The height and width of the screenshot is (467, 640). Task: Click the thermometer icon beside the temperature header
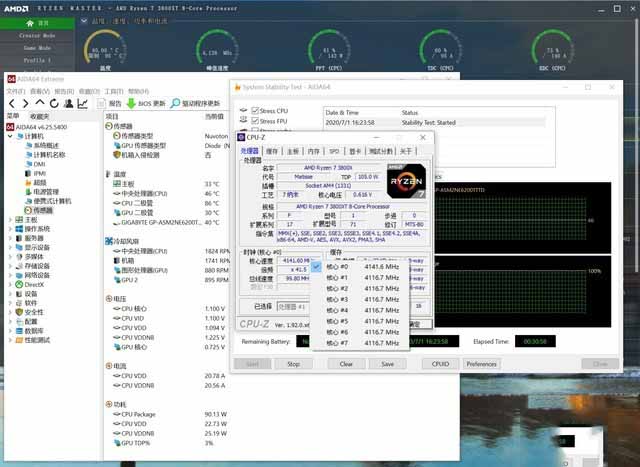pos(108,174)
